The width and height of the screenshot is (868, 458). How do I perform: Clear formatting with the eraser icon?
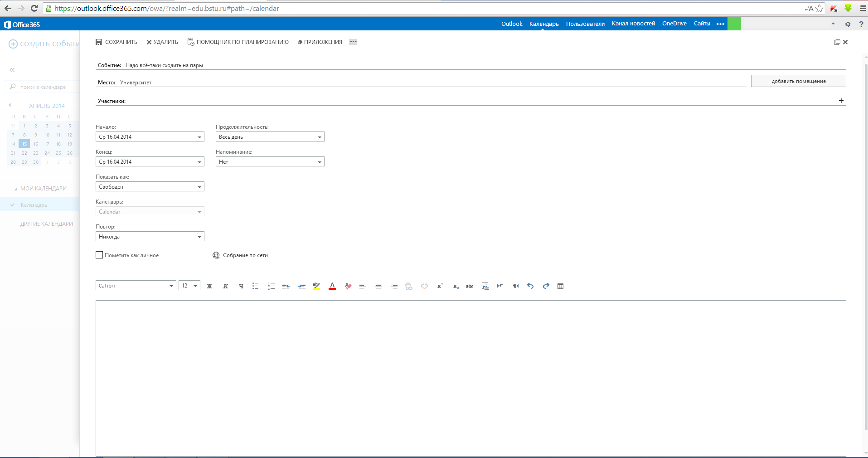(x=348, y=286)
